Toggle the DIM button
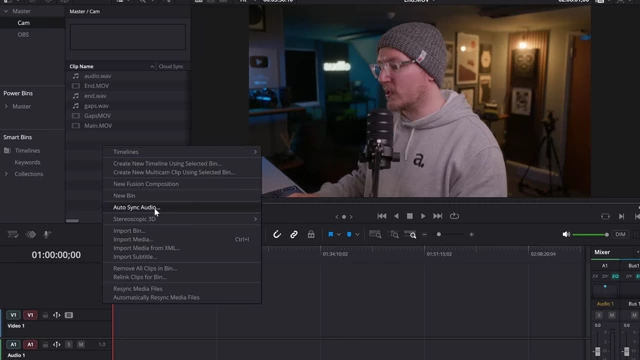Screen dimensions: 640x360 (x=620, y=234)
